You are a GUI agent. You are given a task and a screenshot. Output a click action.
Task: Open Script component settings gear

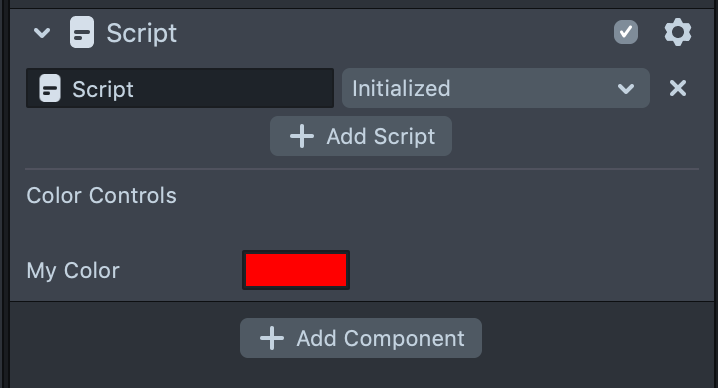678,32
